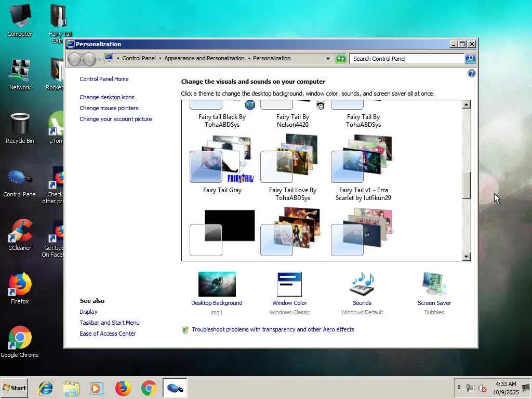Select the black background theme thumbnail
Screen dimensions: 532x399
click(x=222, y=233)
